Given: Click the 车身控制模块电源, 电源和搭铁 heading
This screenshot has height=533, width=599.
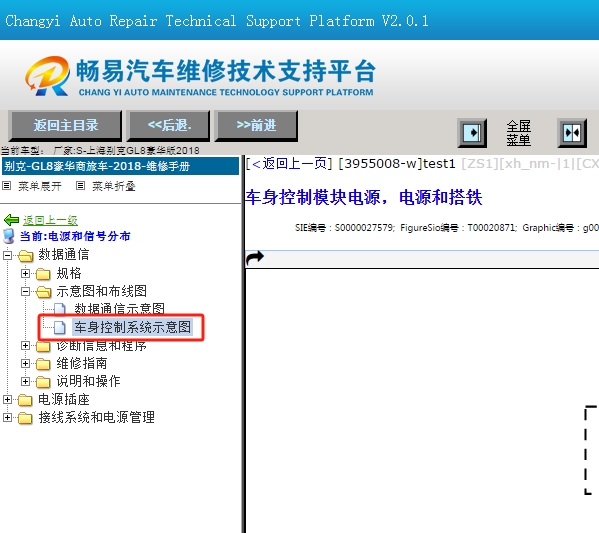Looking at the screenshot, I should pyautogui.click(x=363, y=198).
